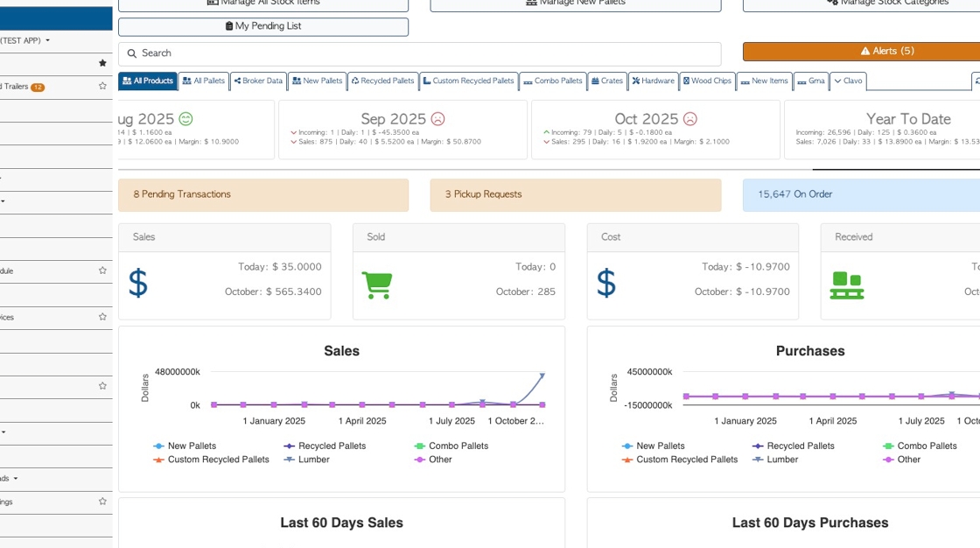Click the filled black star in sidebar

click(x=102, y=63)
